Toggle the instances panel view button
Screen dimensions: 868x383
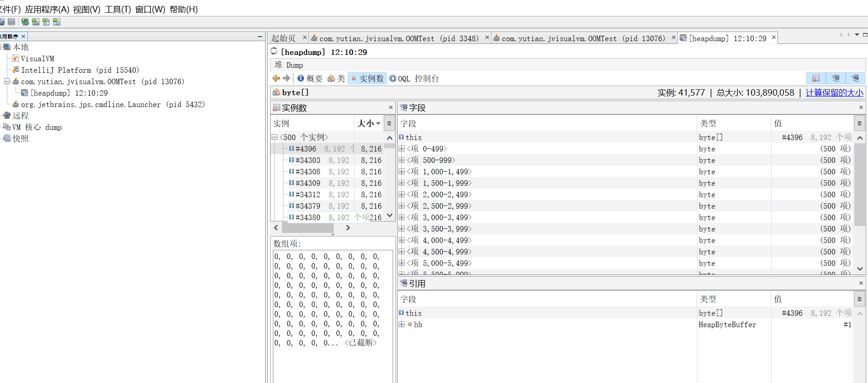[x=816, y=78]
